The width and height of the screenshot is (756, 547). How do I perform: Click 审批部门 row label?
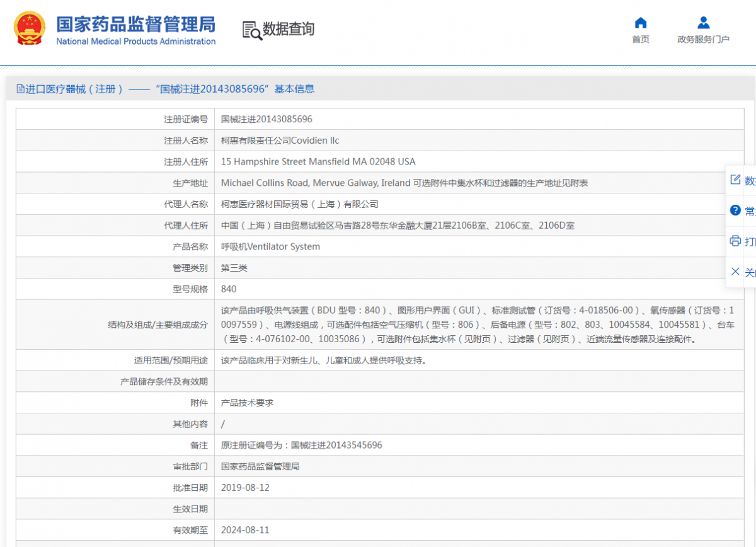pyautogui.click(x=190, y=466)
